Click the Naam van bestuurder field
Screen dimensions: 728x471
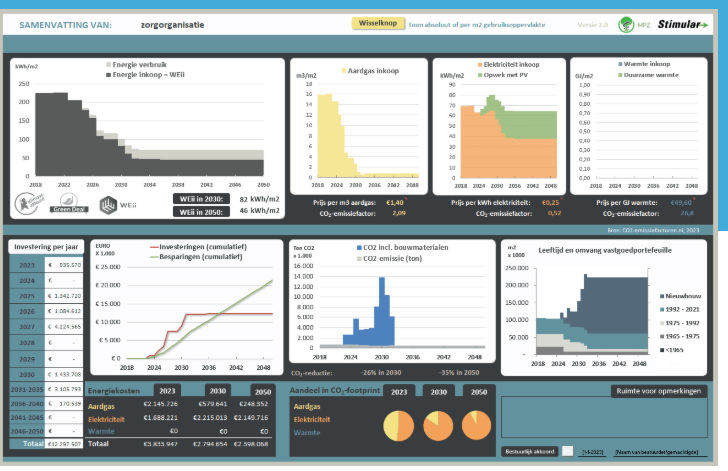tap(656, 452)
